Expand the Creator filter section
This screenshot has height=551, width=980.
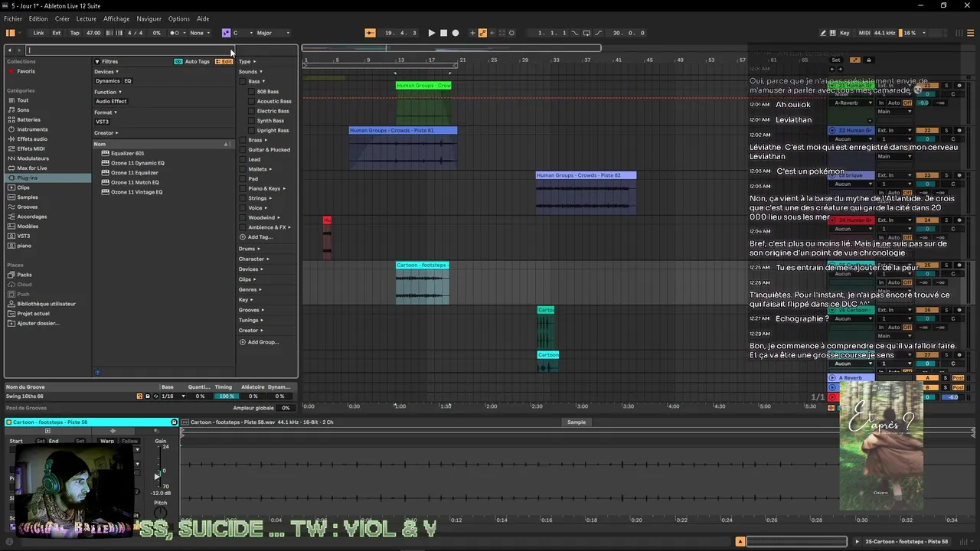click(x=106, y=133)
